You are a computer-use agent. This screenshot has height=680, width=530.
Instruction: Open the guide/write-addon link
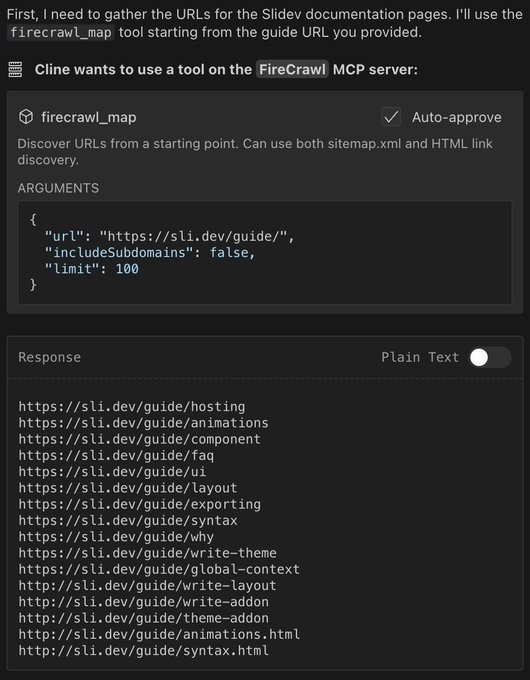click(143, 602)
